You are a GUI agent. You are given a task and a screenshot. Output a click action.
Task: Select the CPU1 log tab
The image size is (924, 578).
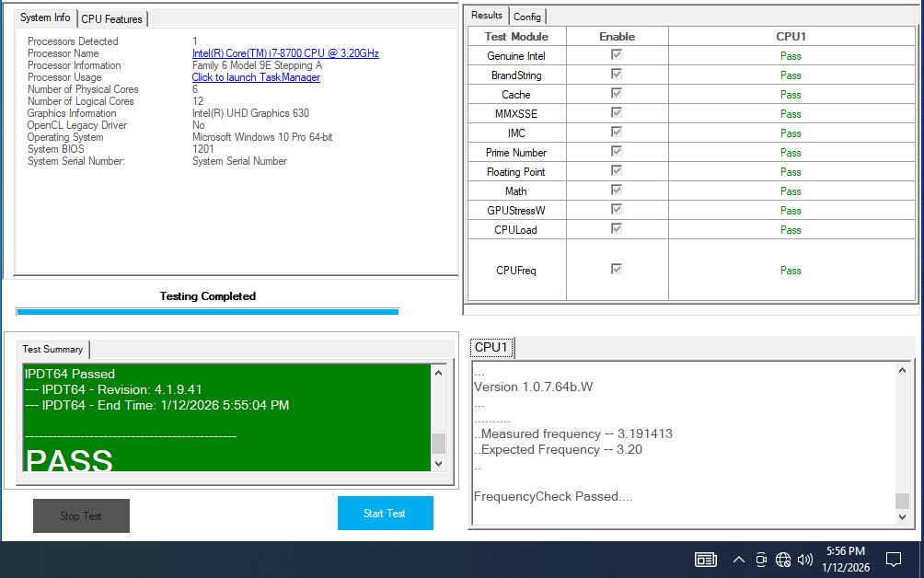click(x=491, y=348)
